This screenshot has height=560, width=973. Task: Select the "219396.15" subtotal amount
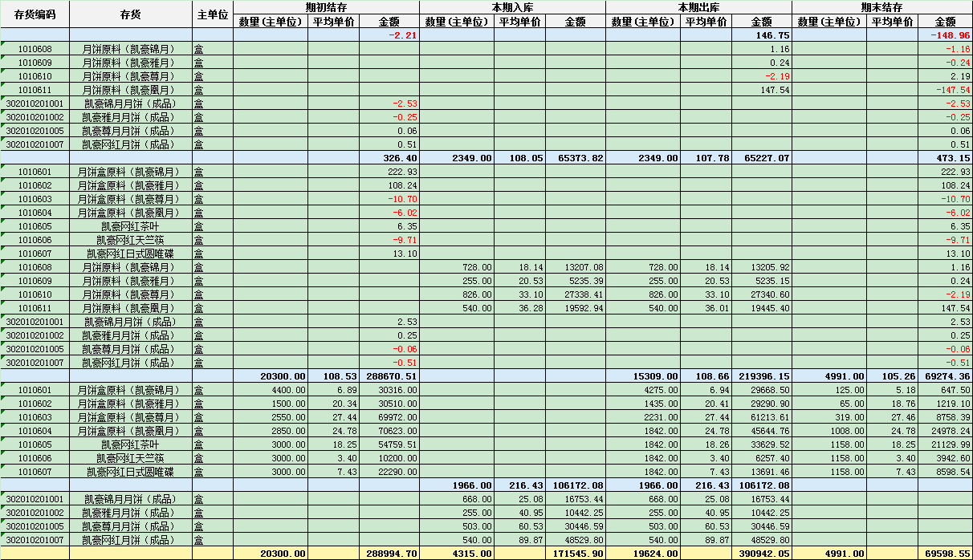click(x=762, y=376)
